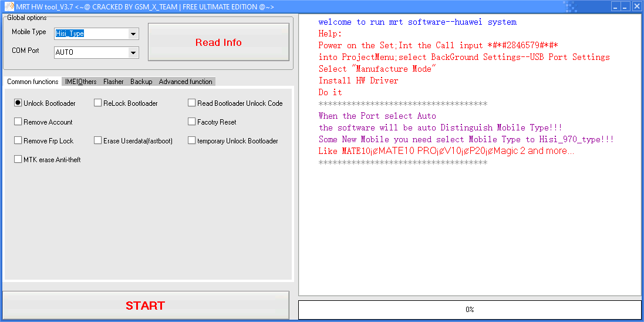Select the Unlock Bootloader radio option
This screenshot has height=322, width=644.
pyautogui.click(x=18, y=103)
